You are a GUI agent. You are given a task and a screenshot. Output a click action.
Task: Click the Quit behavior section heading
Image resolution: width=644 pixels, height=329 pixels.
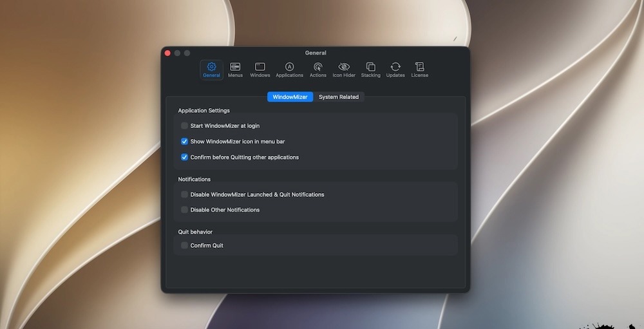[195, 232]
